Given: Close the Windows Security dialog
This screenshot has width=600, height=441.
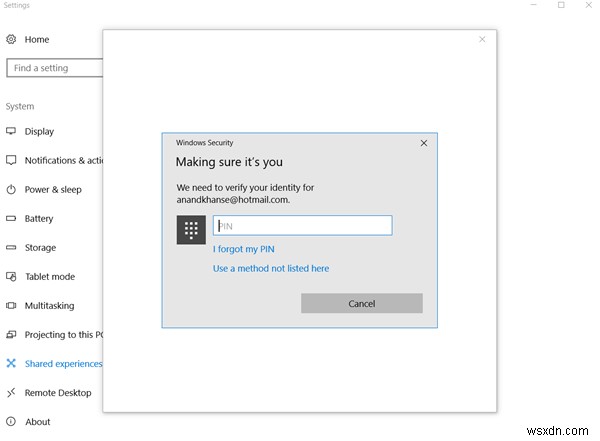Looking at the screenshot, I should pyautogui.click(x=424, y=143).
